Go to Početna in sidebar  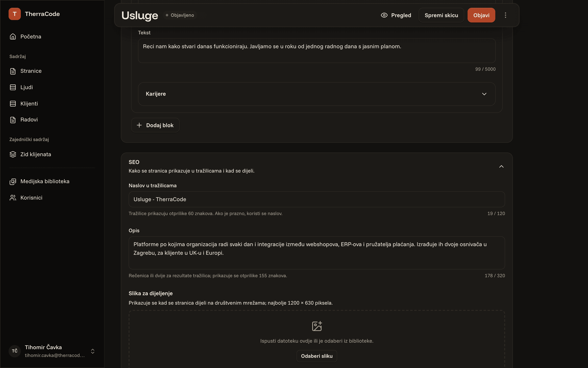(52, 37)
